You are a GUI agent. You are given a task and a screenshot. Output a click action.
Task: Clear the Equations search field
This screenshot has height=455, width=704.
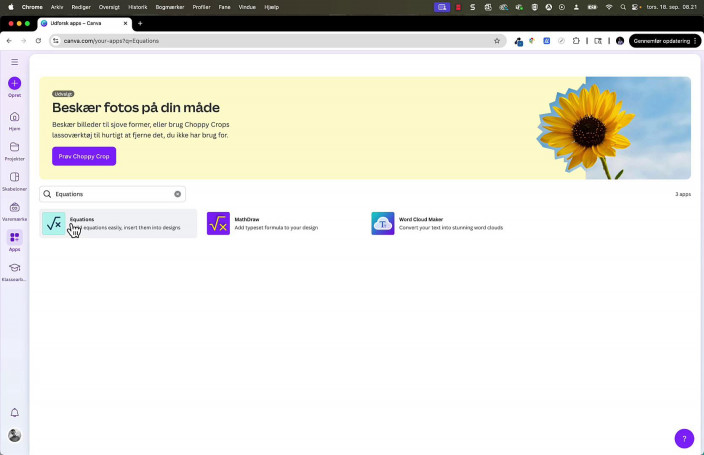click(178, 194)
